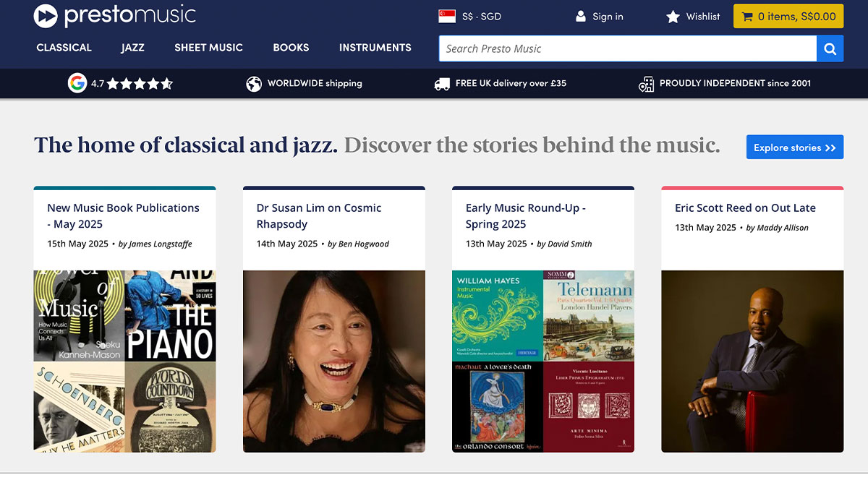Image resolution: width=868 pixels, height=488 pixels.
Task: Open the Sheet Music menu
Action: pyautogui.click(x=208, y=48)
